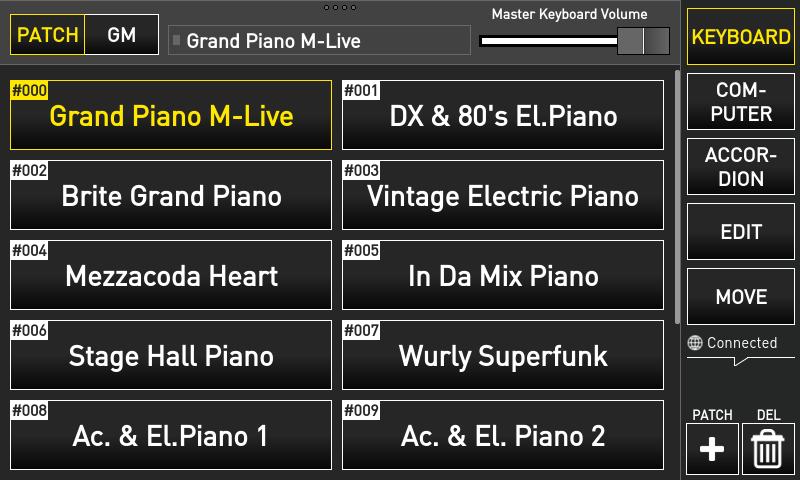800x480 pixels.
Task: Select COMPUTER mode
Action: pos(741,102)
